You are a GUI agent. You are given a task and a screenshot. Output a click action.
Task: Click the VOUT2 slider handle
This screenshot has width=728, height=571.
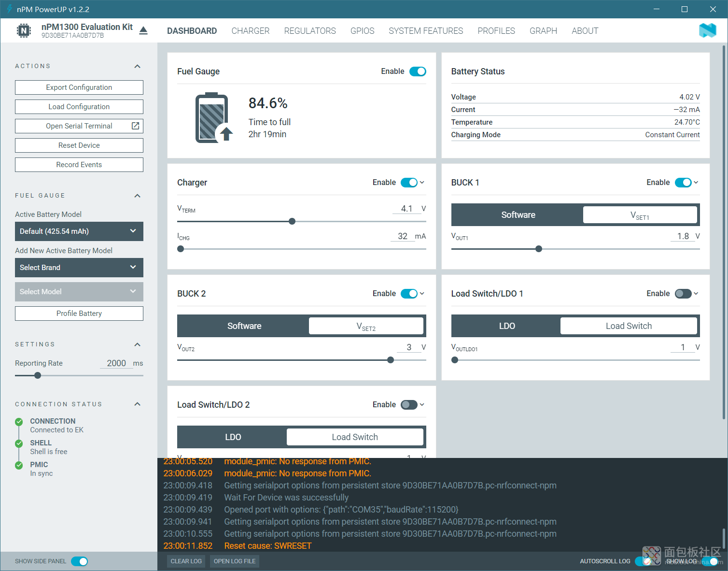click(391, 360)
